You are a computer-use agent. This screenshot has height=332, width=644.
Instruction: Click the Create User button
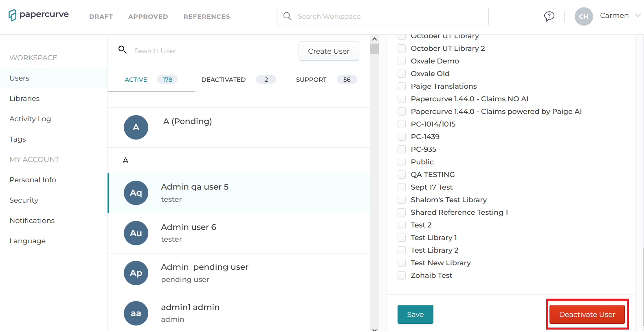(329, 51)
